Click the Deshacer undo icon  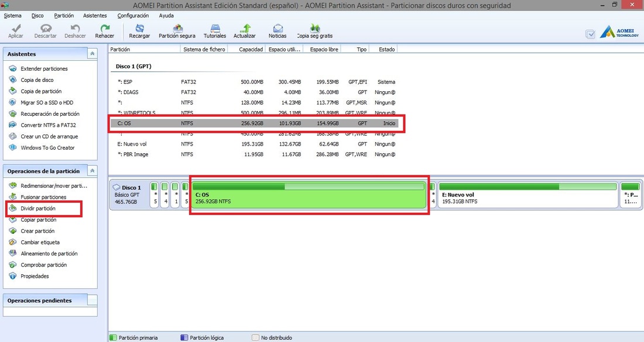point(75,28)
